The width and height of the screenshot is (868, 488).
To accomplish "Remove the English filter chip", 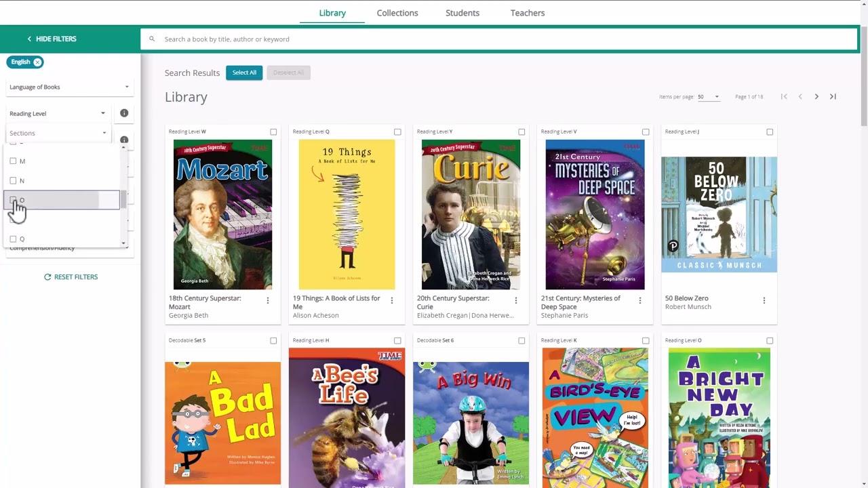I will (x=37, y=62).
